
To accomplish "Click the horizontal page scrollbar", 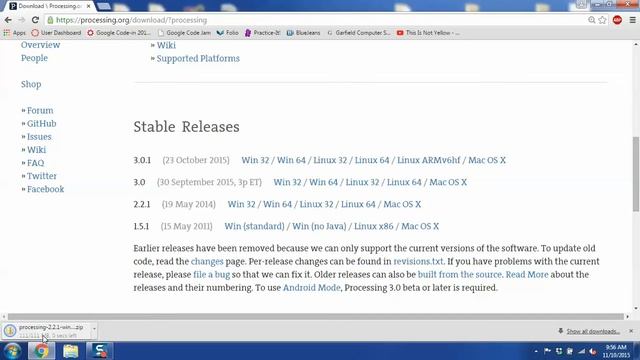I will (316, 316).
